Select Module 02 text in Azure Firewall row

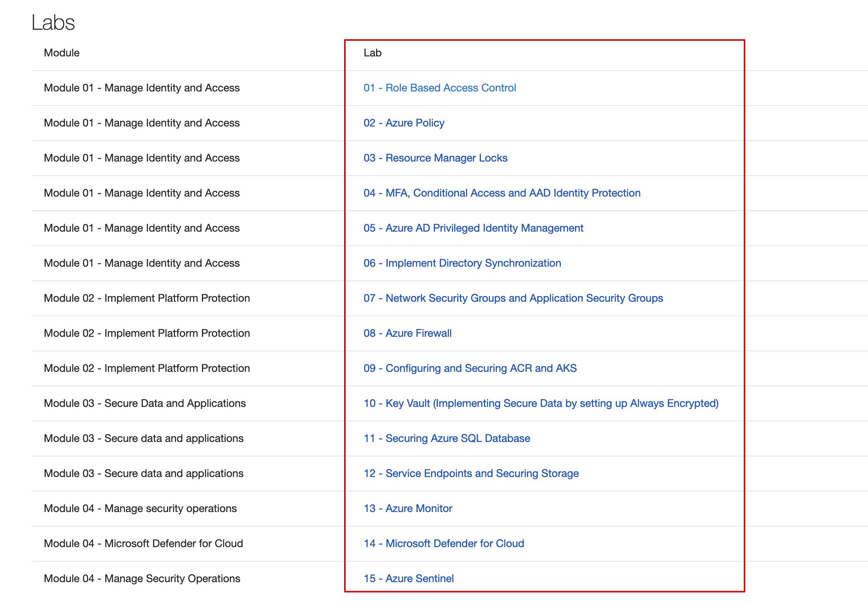pos(147,333)
